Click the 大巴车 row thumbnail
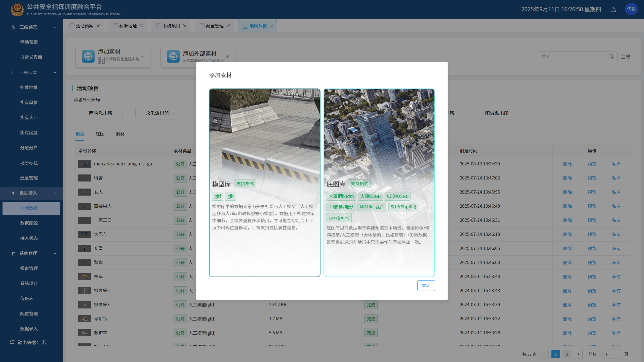The width and height of the screenshot is (644, 362). tap(84, 234)
